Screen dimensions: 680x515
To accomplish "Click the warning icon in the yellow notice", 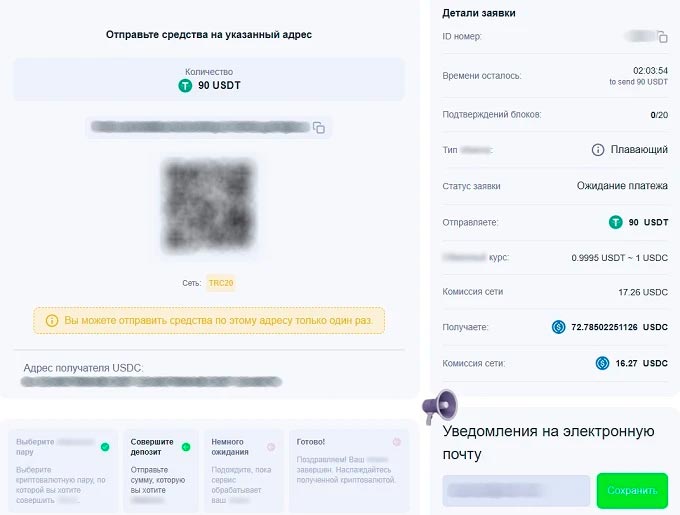I will point(52,321).
